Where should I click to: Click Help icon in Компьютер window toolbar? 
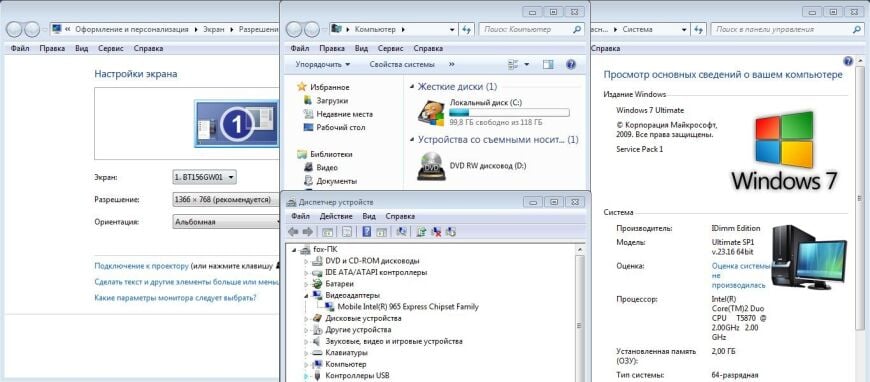click(x=571, y=65)
